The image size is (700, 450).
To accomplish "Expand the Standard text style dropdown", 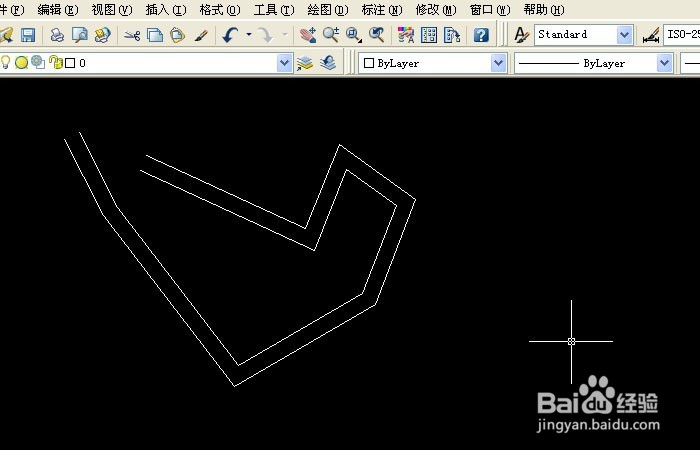I will 625,35.
